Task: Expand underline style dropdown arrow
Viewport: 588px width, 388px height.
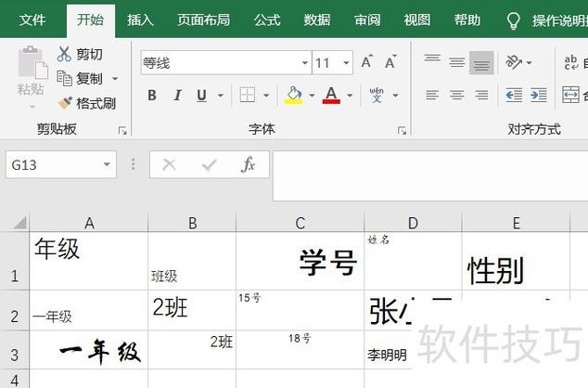Action: [x=221, y=96]
